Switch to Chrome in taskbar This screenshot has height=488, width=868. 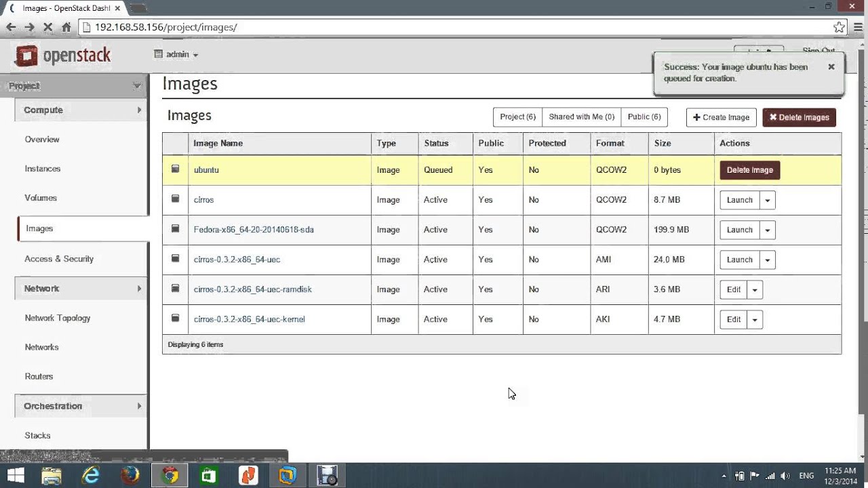coord(170,476)
